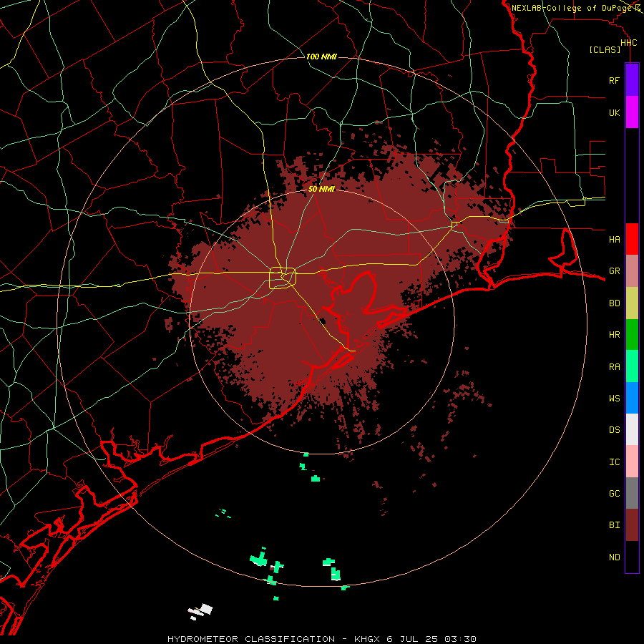Click the ND black legend swatch

click(x=632, y=557)
